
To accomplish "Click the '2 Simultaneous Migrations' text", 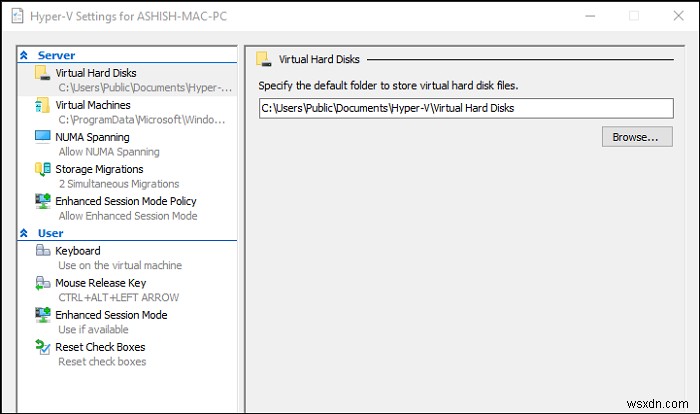I will 119,184.
